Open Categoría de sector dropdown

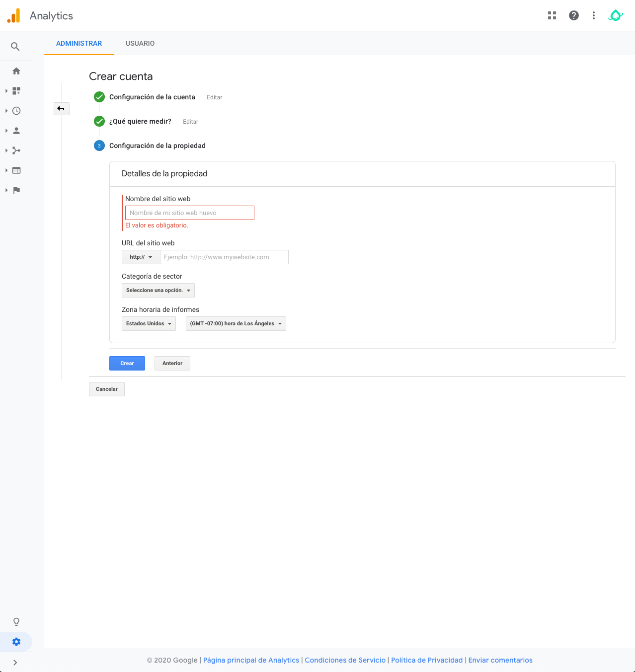(x=158, y=291)
